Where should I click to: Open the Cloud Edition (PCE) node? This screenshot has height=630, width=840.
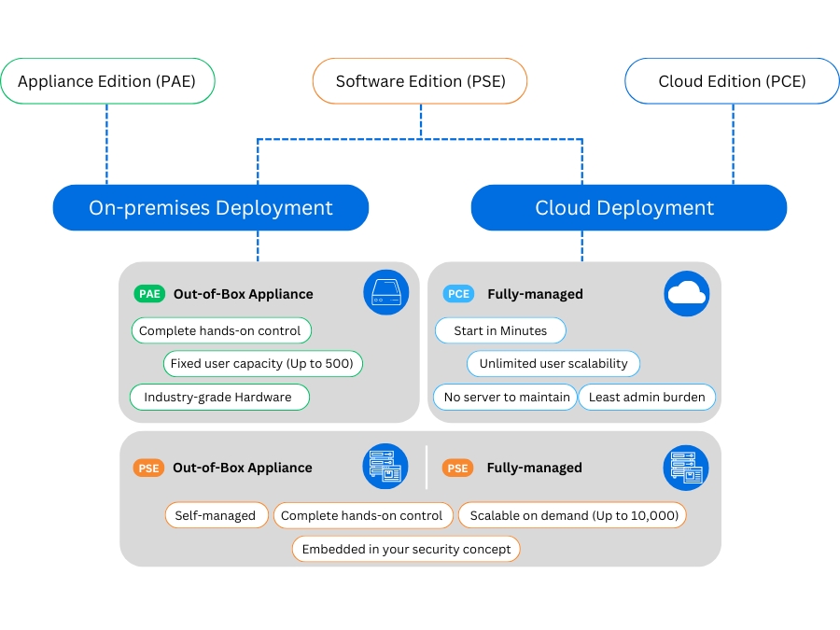coord(732,80)
